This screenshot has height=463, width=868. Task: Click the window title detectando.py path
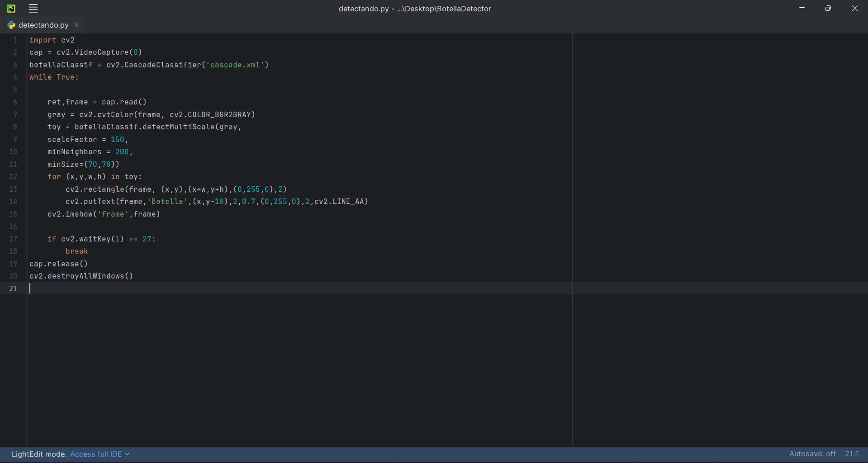[415, 9]
